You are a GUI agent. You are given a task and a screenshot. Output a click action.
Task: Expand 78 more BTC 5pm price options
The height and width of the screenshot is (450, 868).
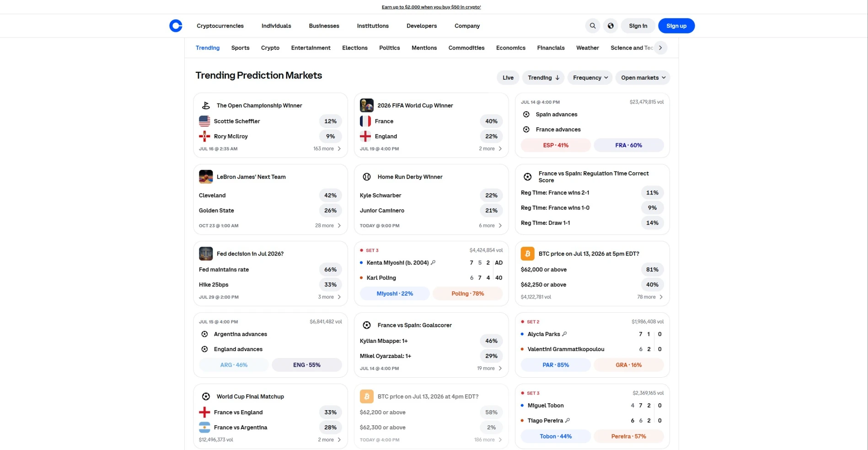click(x=650, y=297)
